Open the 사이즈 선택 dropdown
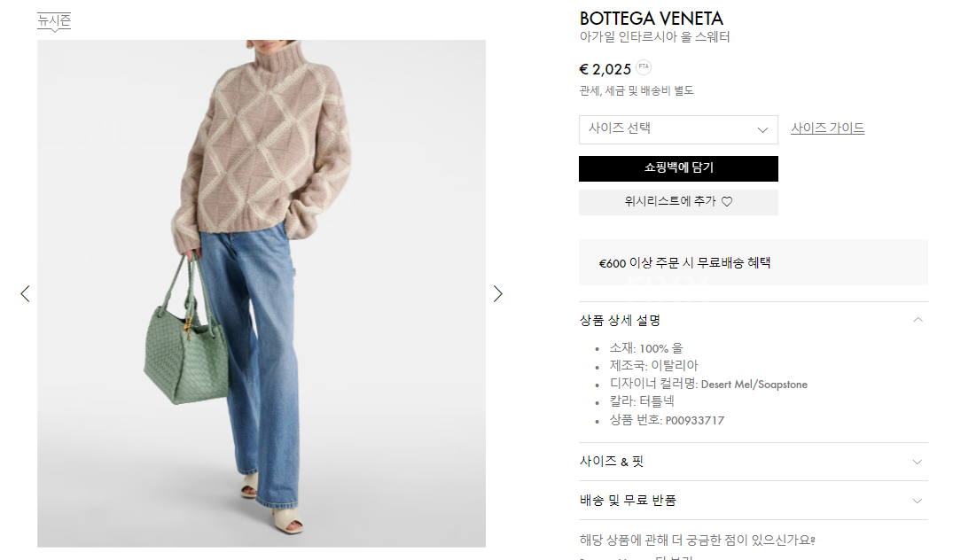This screenshot has height=560, width=953. (x=678, y=129)
